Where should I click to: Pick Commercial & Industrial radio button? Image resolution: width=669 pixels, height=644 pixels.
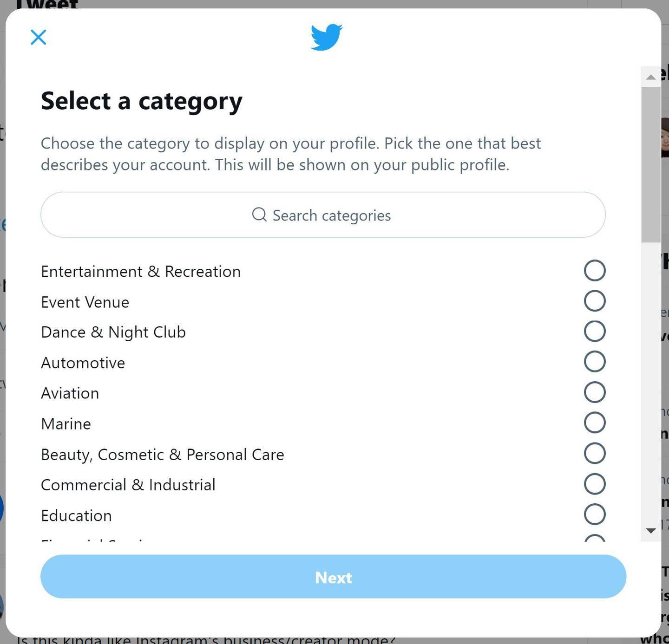595,484
